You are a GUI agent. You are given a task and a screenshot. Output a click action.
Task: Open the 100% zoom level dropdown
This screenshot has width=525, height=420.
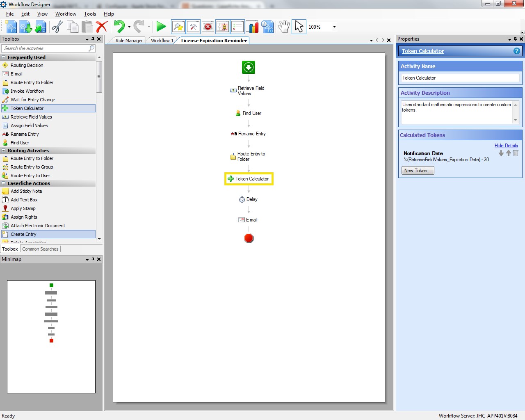click(334, 27)
